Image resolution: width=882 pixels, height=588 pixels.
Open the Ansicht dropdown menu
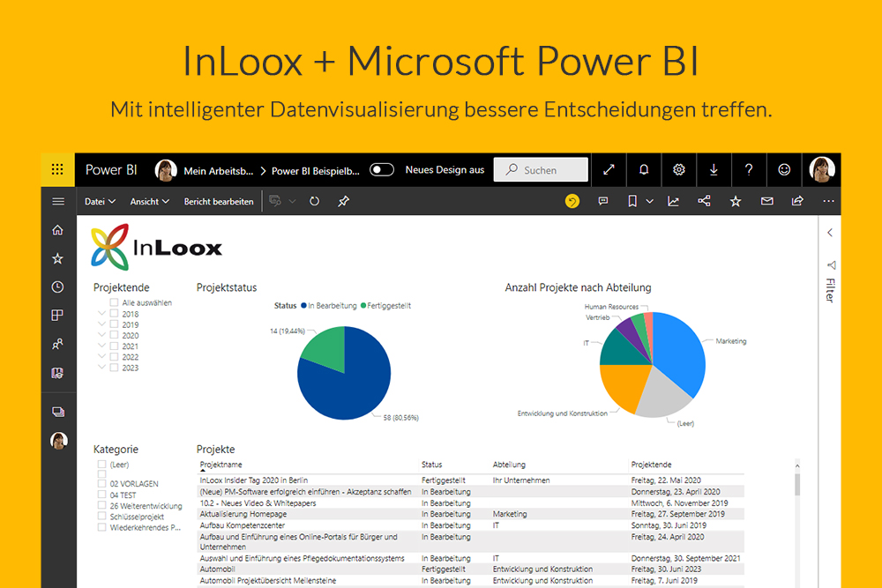pyautogui.click(x=150, y=201)
